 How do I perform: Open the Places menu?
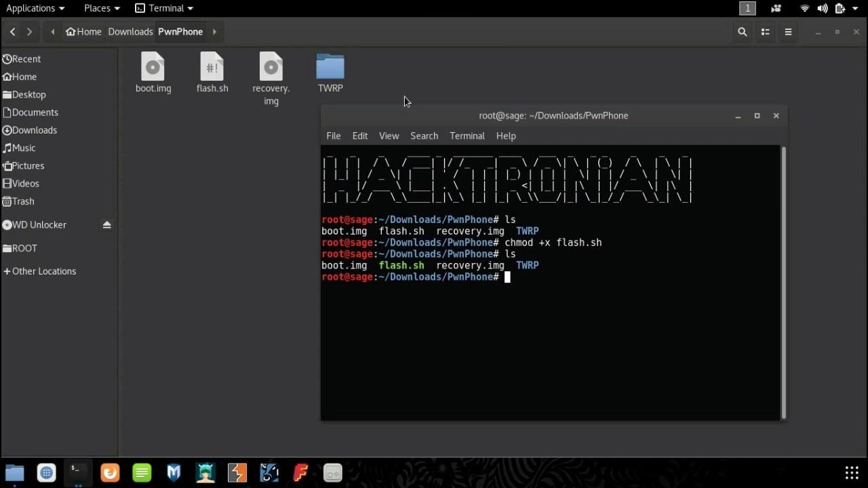tap(97, 8)
